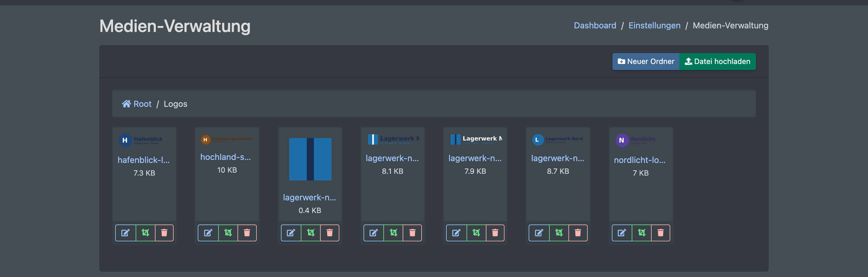Edit the hochland-s... file
Screen dimensions: 868x277
pyautogui.click(x=208, y=233)
